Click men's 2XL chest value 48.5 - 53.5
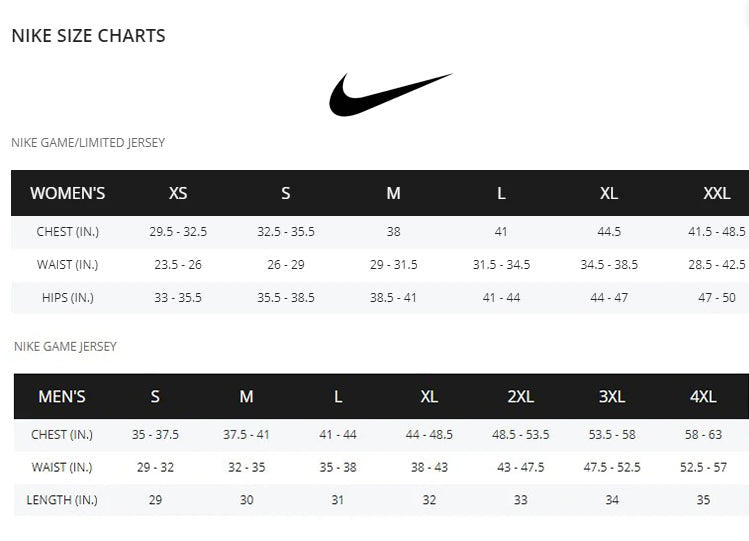The height and width of the screenshot is (541, 749). [x=520, y=434]
